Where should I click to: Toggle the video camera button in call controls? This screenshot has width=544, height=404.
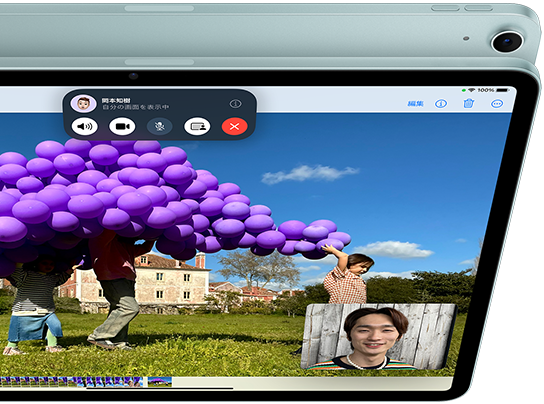point(122,126)
